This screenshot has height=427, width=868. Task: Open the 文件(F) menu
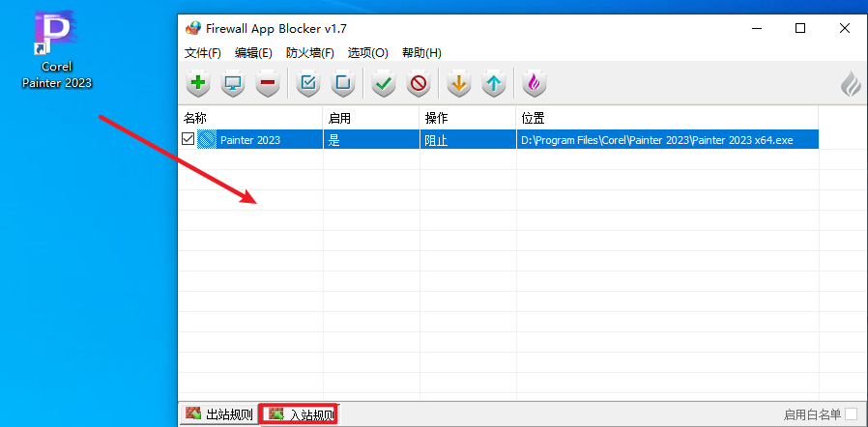tap(203, 53)
